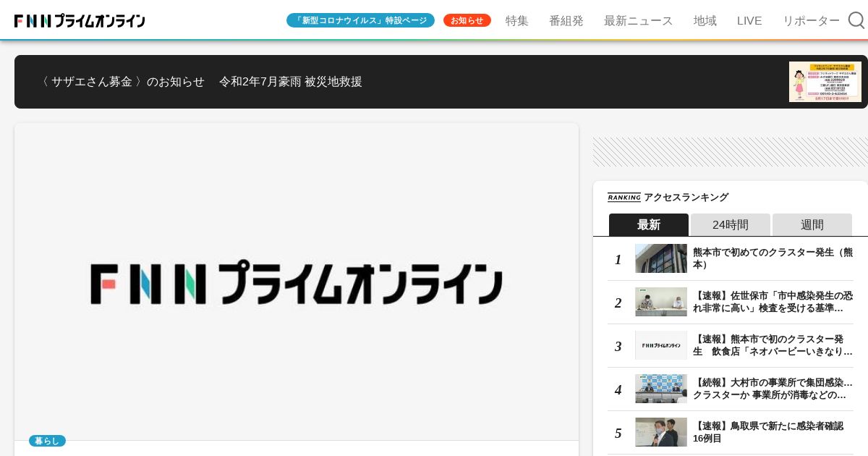Open article 【続報】大村市の事業所で集団感染
This screenshot has height=456, width=868.
point(773,389)
